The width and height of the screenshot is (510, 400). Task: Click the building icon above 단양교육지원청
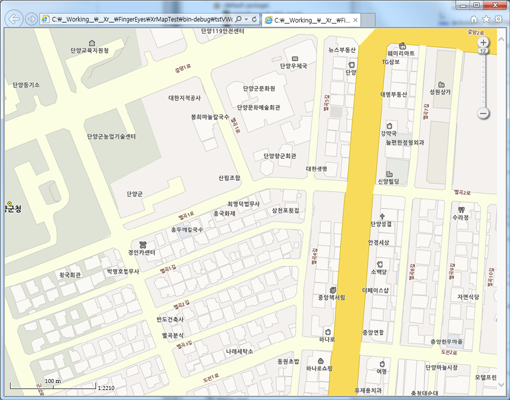pyautogui.click(x=92, y=43)
